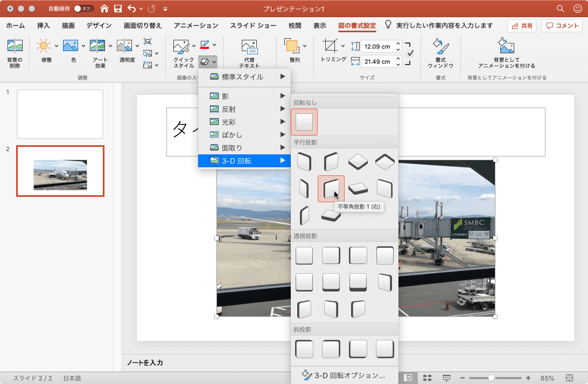
Task: Open the Corrections (修整) tool
Action: (x=44, y=46)
